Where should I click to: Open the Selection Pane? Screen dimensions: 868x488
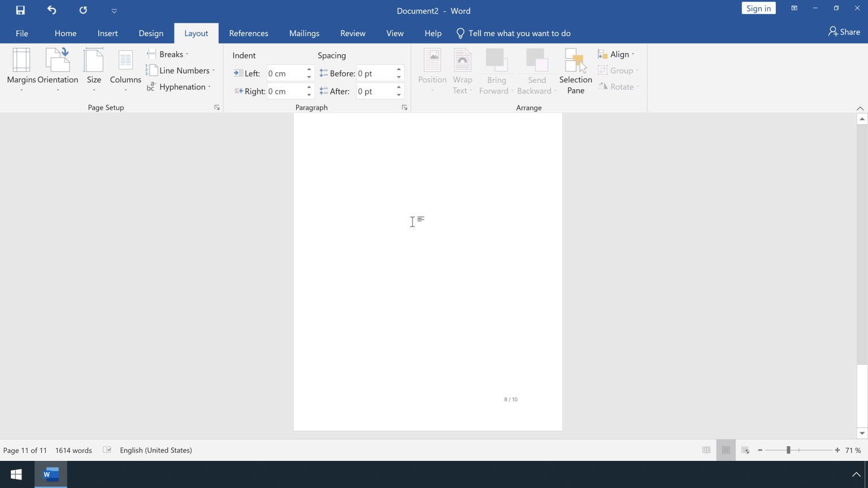pyautogui.click(x=575, y=71)
